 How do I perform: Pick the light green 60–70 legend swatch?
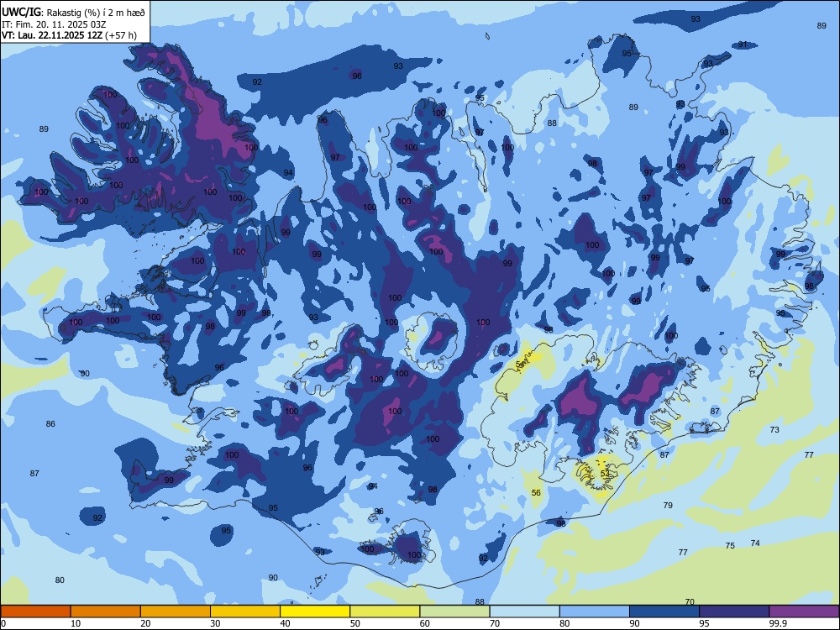point(454,612)
